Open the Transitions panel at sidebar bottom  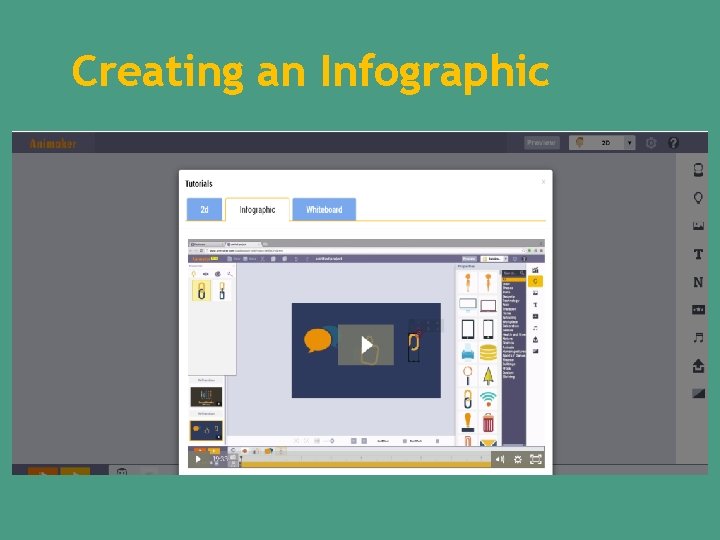point(698,394)
